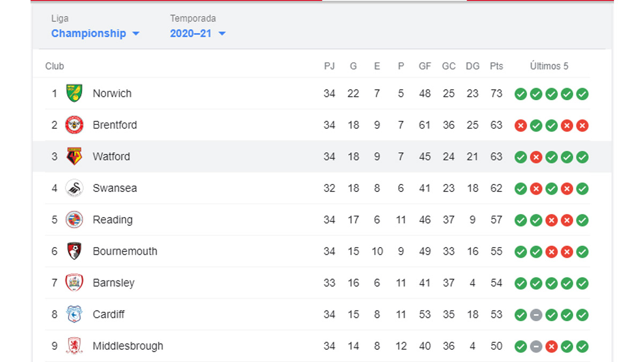Click the dropdown arrow next to Championship
This screenshot has height=362, width=644.
(x=136, y=34)
